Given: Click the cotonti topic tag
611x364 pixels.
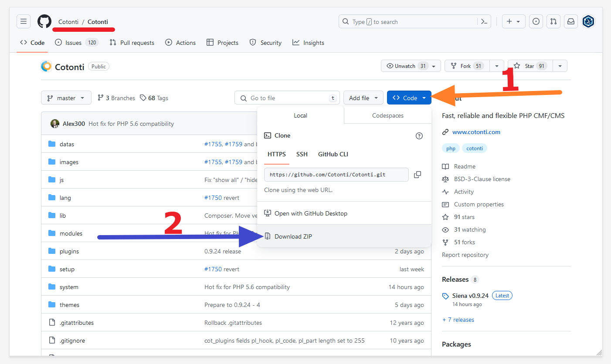Looking at the screenshot, I should click(x=475, y=148).
